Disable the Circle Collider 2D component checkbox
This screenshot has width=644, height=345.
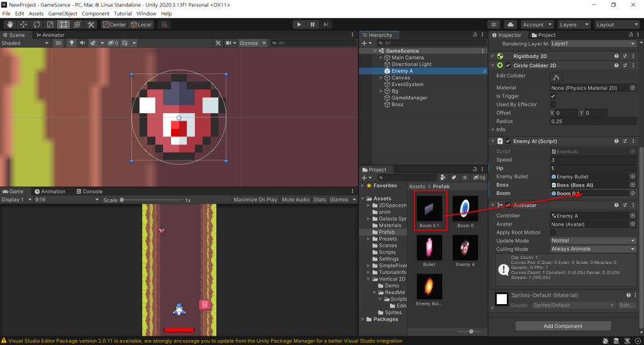(x=508, y=65)
